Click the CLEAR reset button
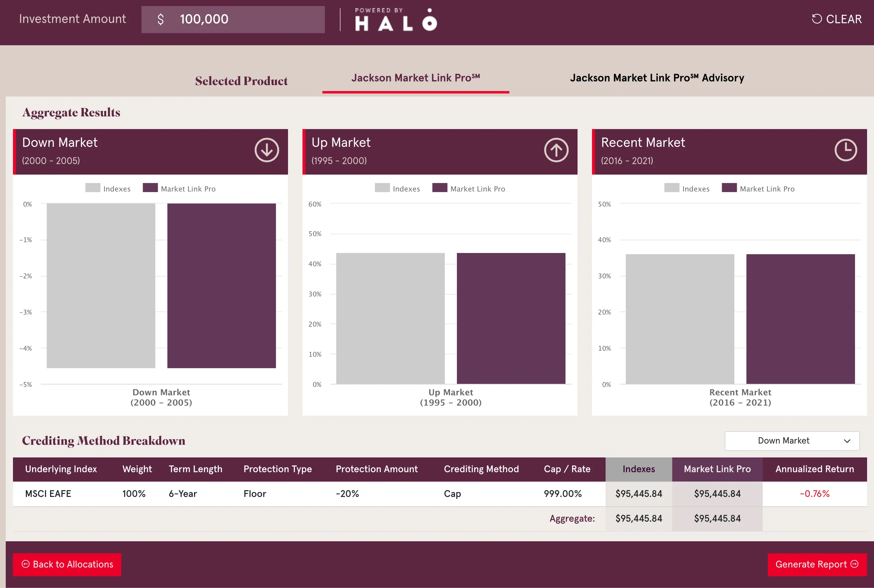This screenshot has height=588, width=874. point(837,19)
